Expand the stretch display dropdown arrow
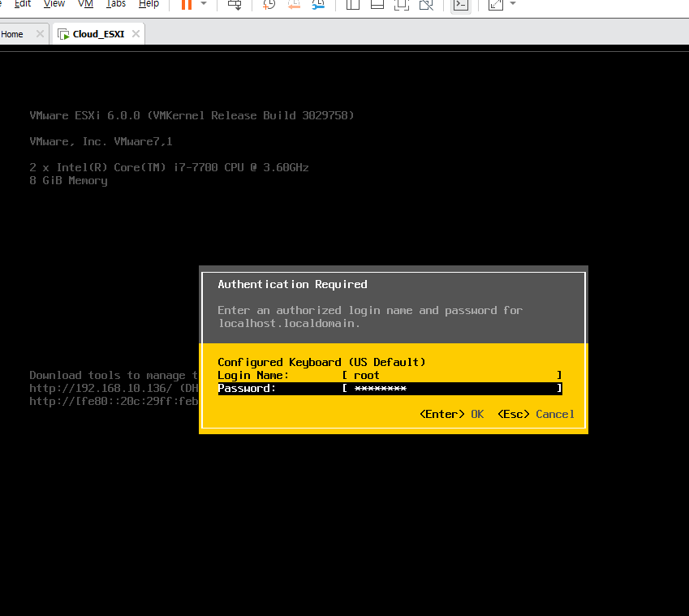 click(512, 3)
